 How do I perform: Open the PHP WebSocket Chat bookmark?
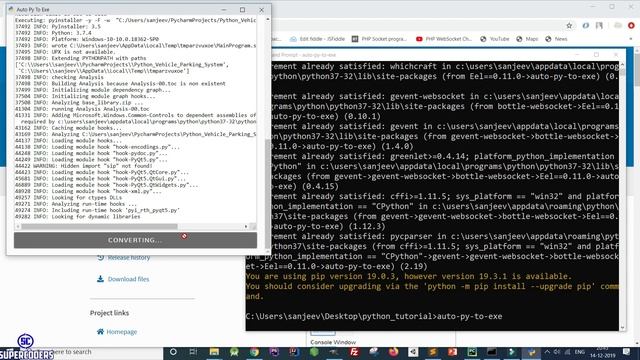tap(444, 39)
